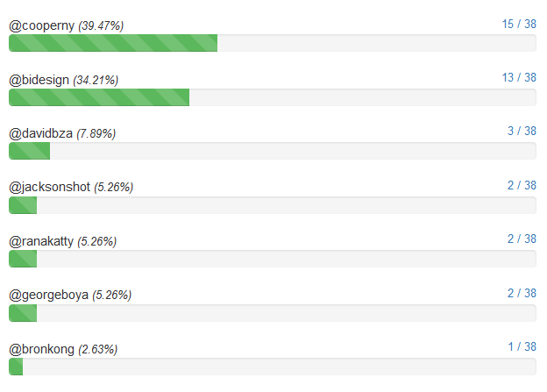Click the @jacksonshot username
This screenshot has width=547, height=392.
click(x=50, y=187)
